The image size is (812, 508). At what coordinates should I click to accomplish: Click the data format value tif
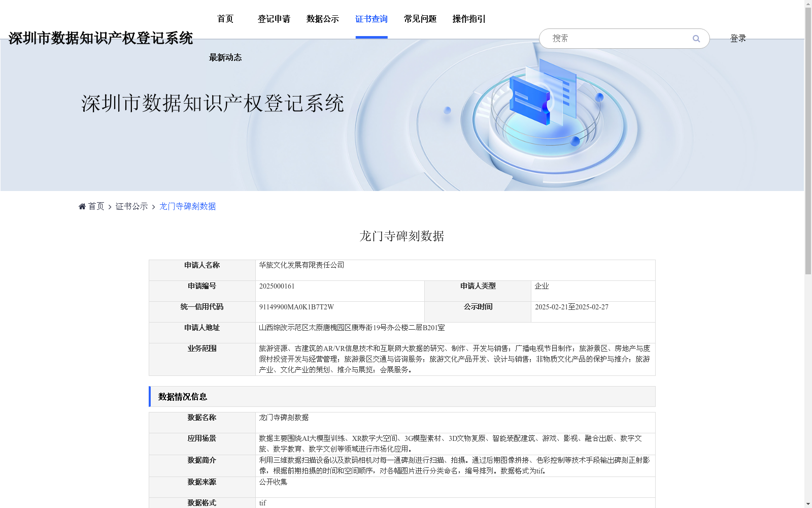(x=262, y=503)
